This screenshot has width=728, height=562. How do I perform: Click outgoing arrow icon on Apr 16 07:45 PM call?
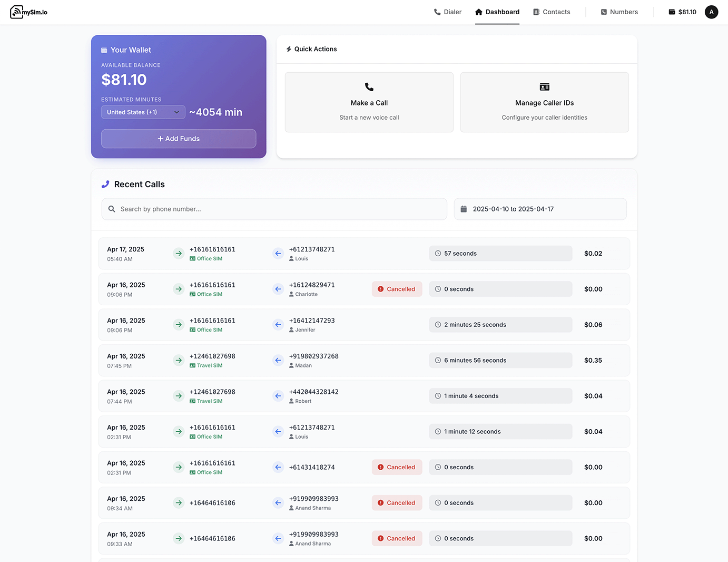tap(179, 361)
